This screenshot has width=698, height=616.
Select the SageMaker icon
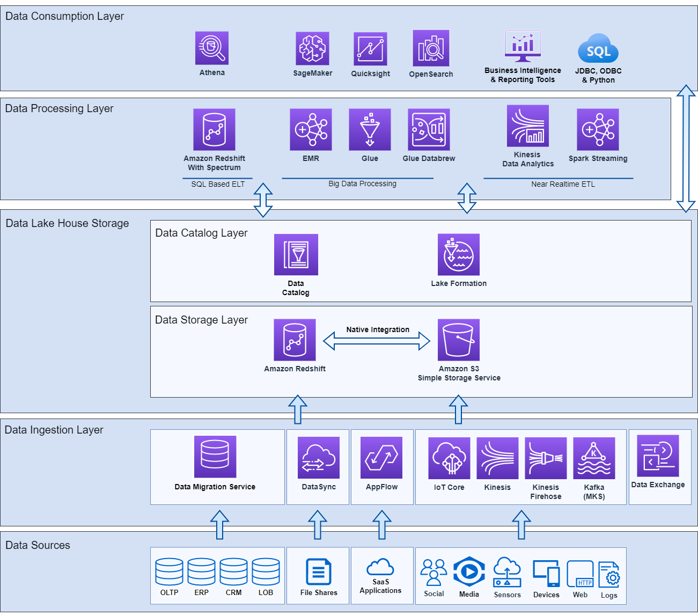[x=312, y=48]
